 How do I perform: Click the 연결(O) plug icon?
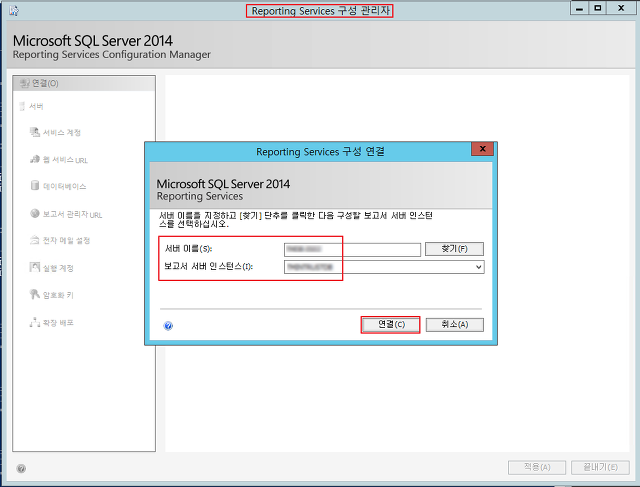click(x=24, y=83)
